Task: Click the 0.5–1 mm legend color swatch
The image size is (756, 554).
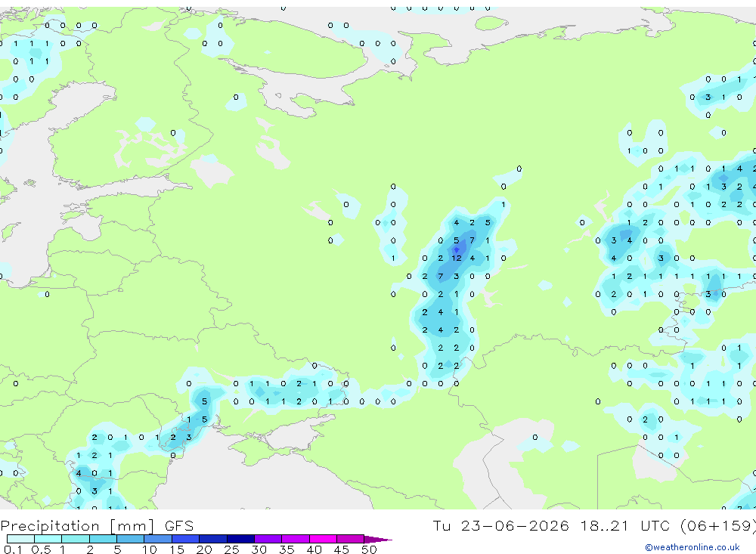Action: click(48, 539)
